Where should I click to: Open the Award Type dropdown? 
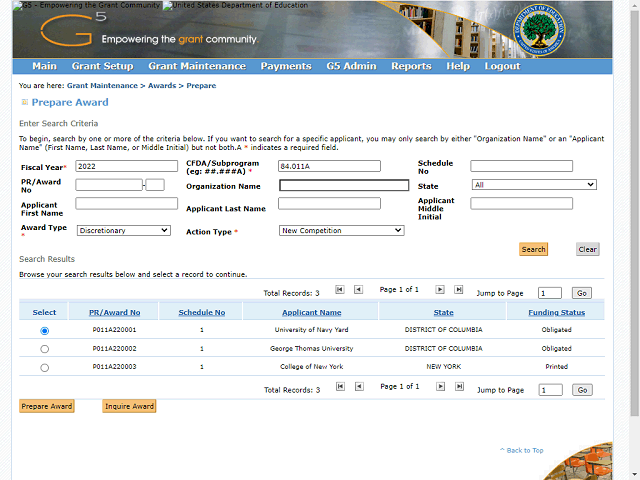(124, 231)
